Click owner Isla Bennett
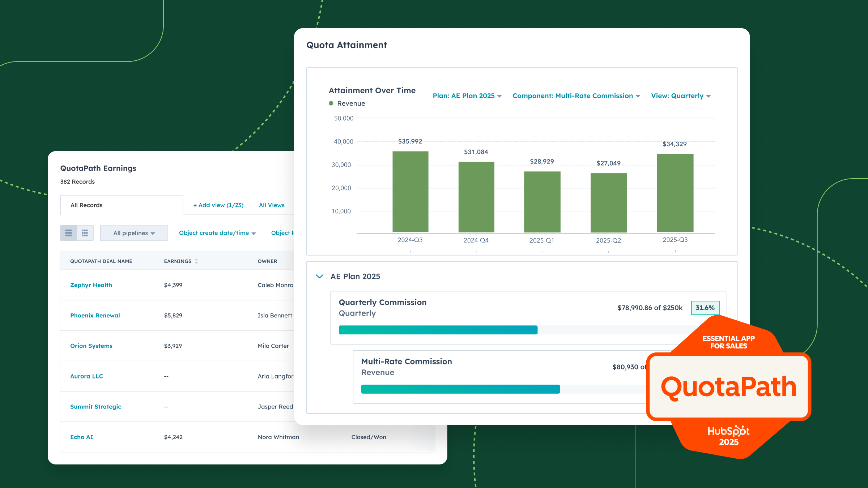 (x=275, y=315)
